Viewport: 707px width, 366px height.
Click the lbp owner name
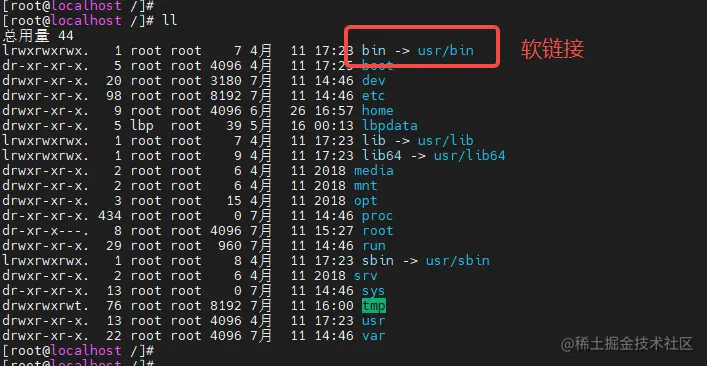point(142,125)
